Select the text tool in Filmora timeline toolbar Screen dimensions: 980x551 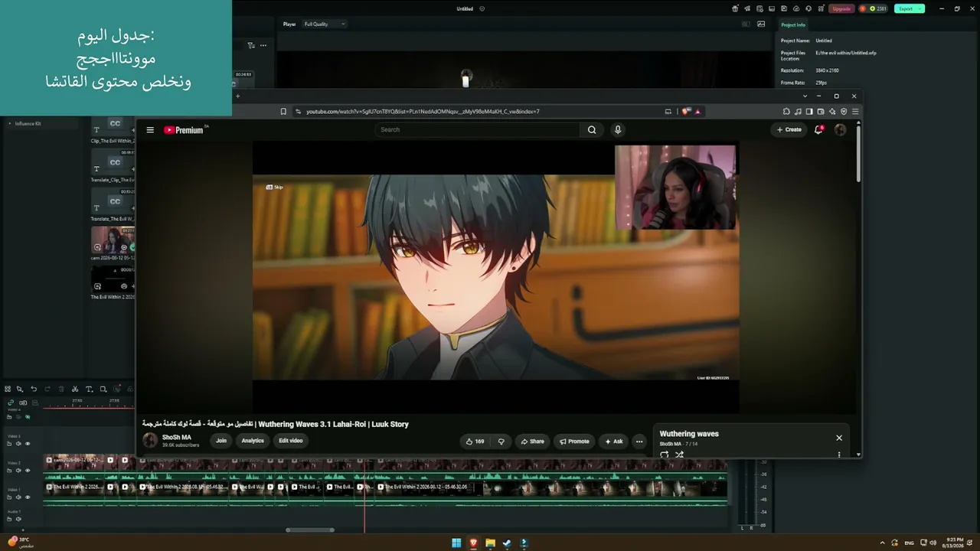pos(89,390)
